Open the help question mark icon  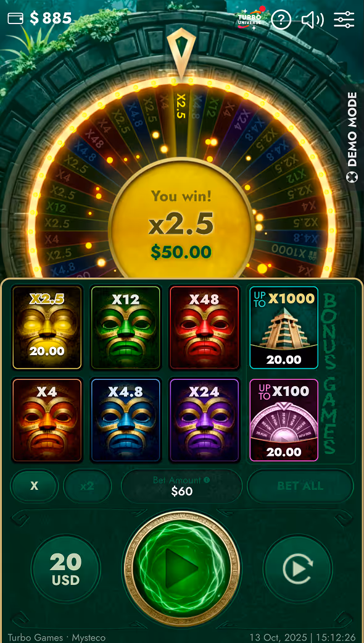pyautogui.click(x=281, y=19)
